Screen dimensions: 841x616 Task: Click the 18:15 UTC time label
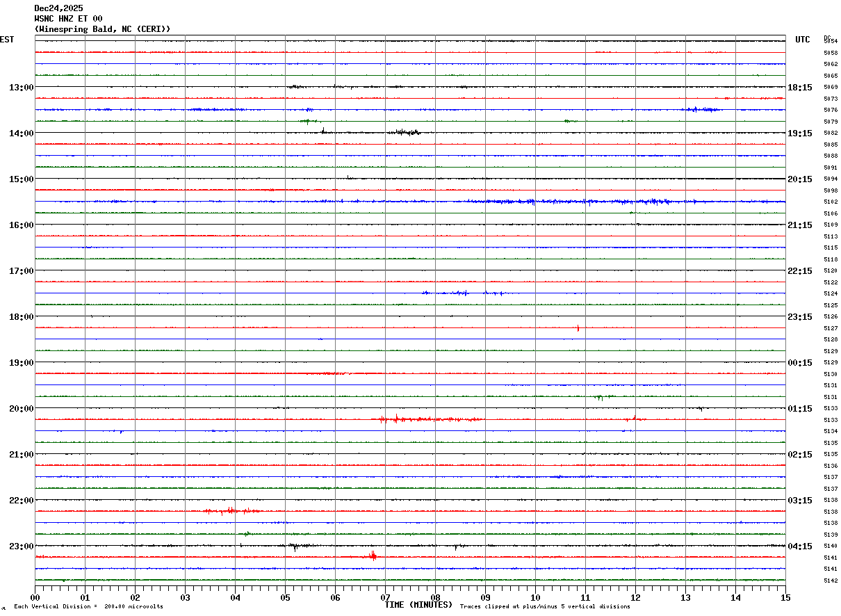(x=800, y=88)
